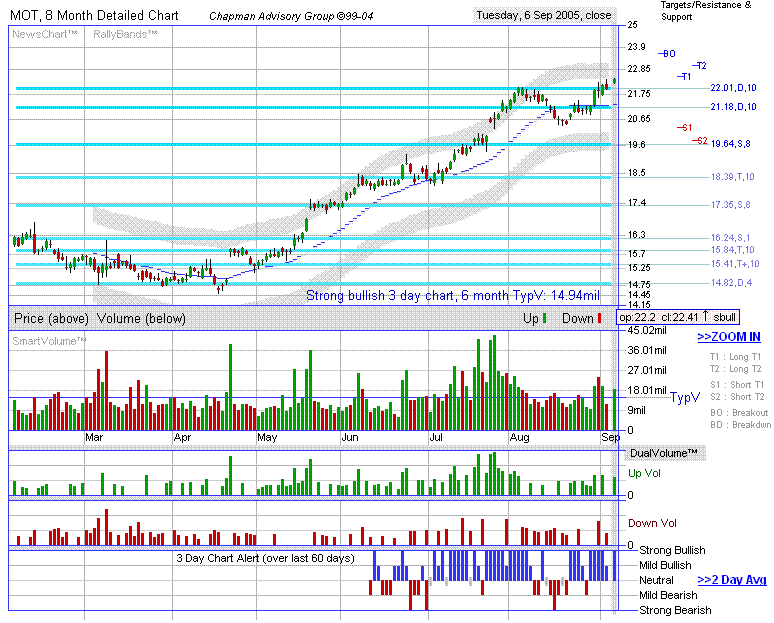Select the S2 : Short T2 legend entry

pos(737,396)
